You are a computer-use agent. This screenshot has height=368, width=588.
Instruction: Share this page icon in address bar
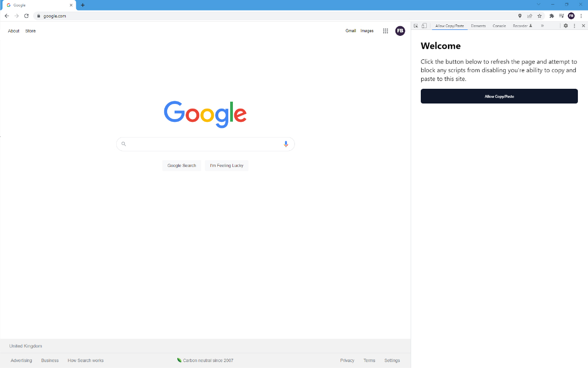530,16
